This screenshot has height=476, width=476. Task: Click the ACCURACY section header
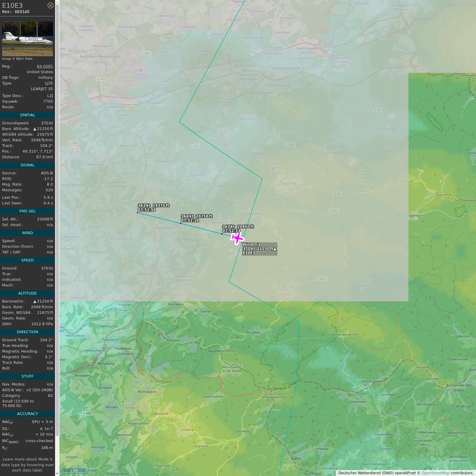27,414
